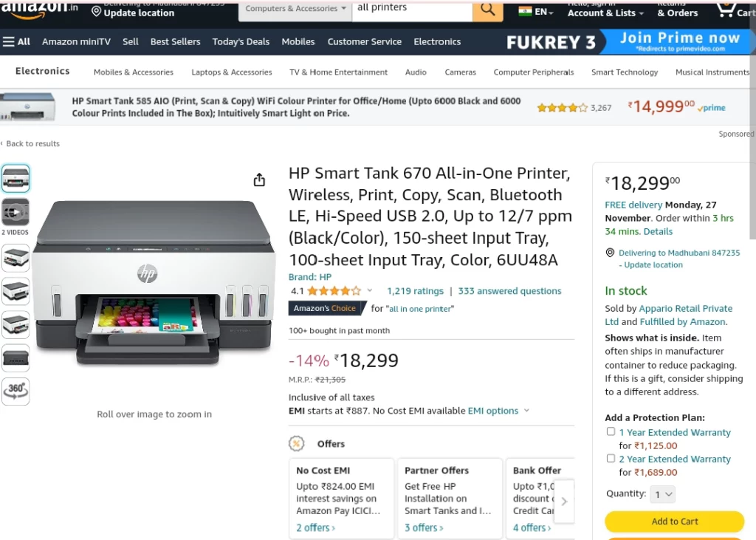Screen dimensions: 756x540
Task: Show next offers with right arrow
Action: (564, 502)
